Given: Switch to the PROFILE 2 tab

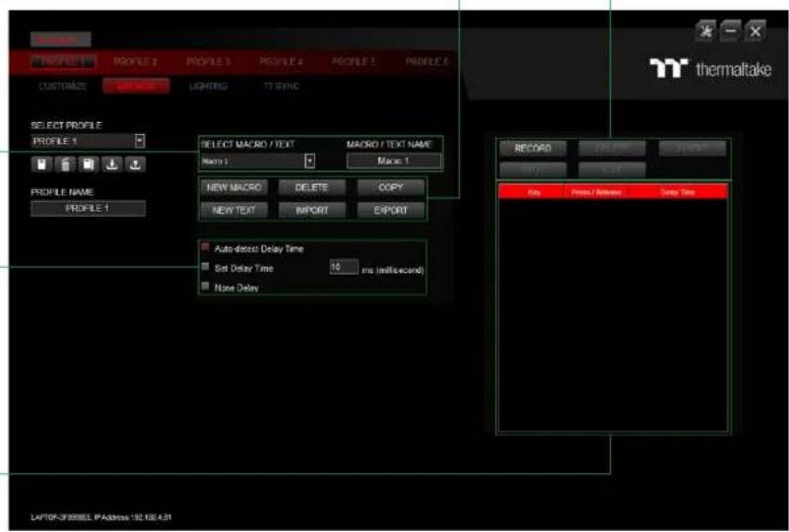Looking at the screenshot, I should [x=135, y=61].
